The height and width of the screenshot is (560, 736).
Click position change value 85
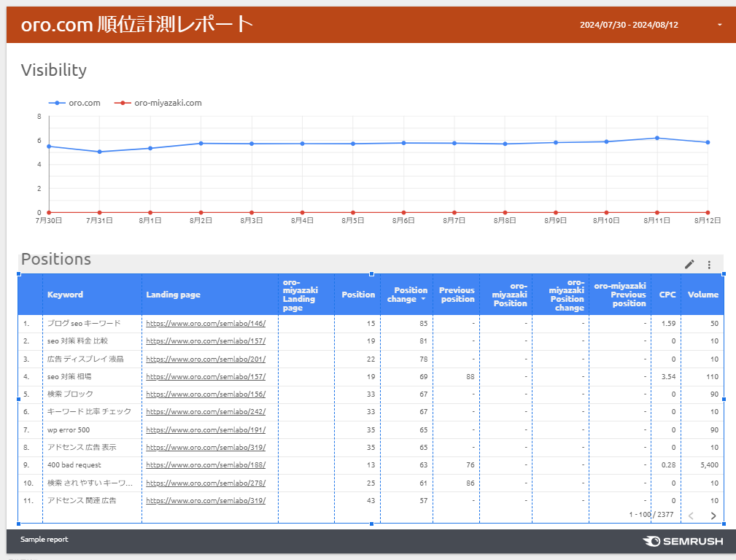[423, 324]
